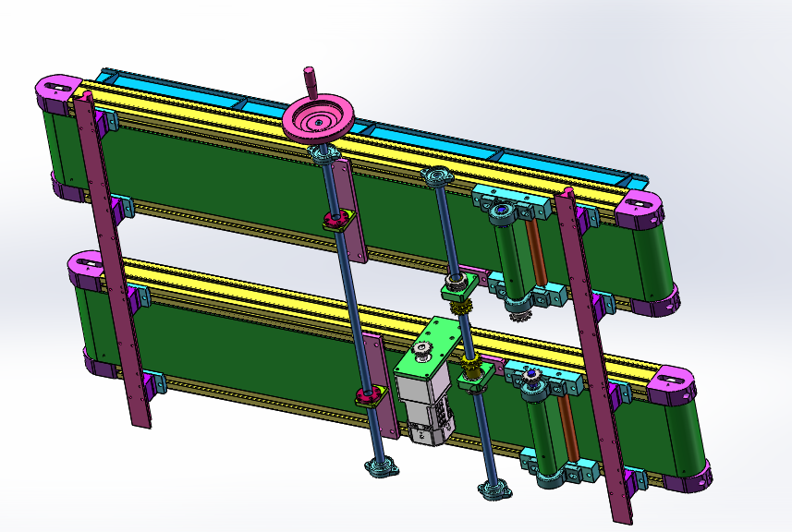792x532 pixels.
Task: Select the pink handwheel on the model
Action: coord(318,120)
